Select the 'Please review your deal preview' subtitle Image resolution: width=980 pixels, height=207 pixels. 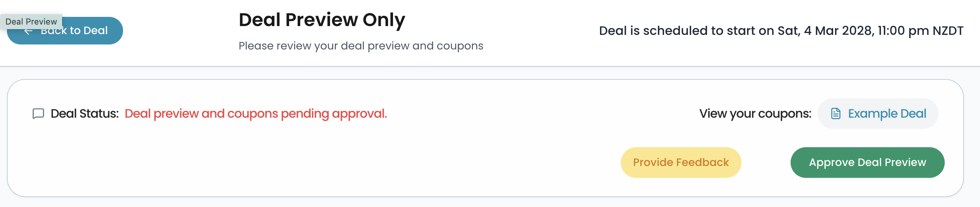point(360,46)
